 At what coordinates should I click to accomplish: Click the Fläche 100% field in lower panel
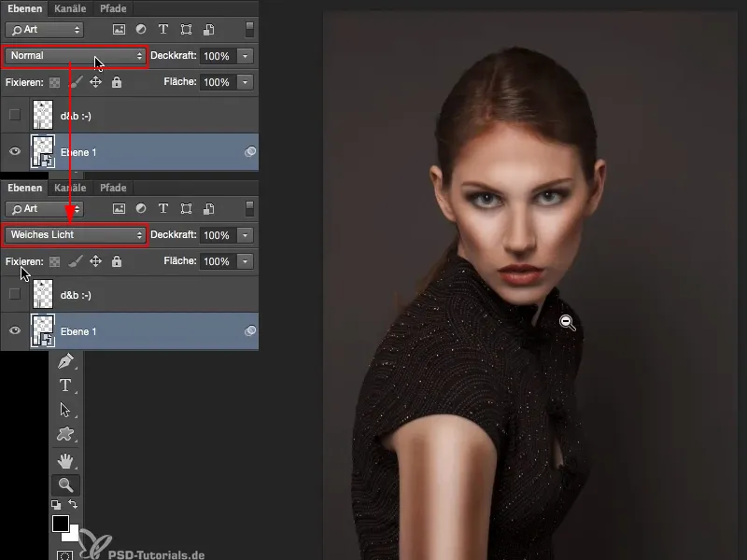pos(217,261)
